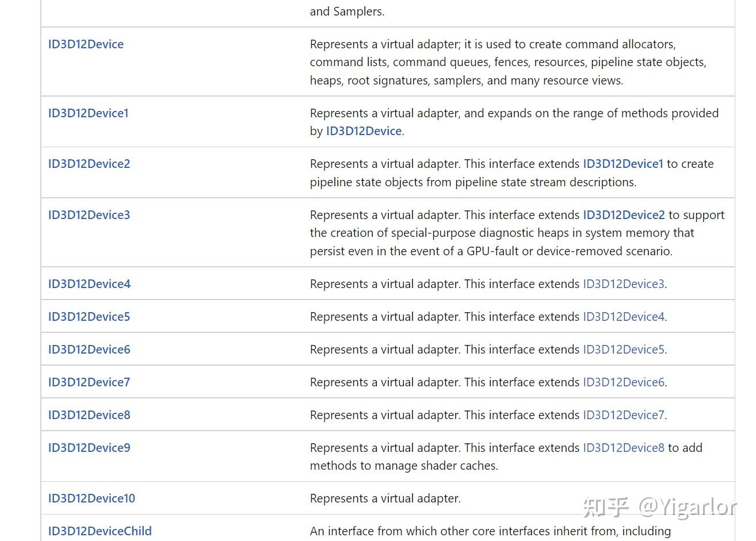
Task: Click the ID3D12Device9 link in left column
Action: [x=89, y=448]
